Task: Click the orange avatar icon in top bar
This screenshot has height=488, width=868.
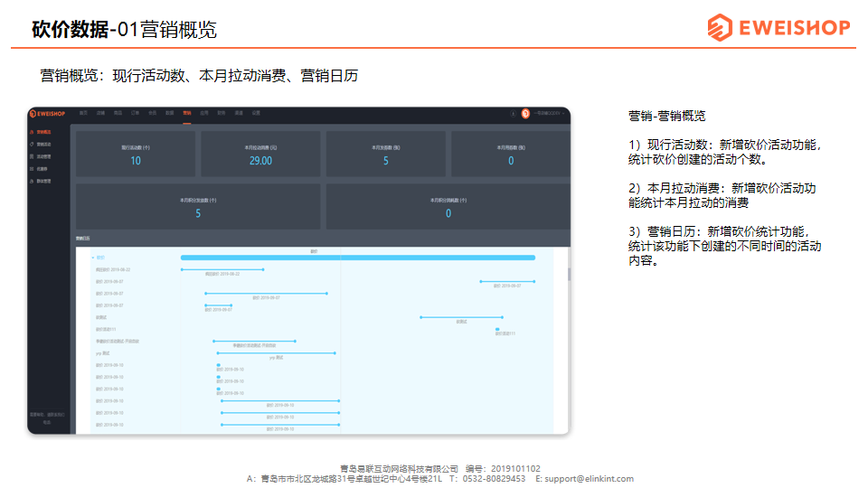Action: tap(525, 114)
